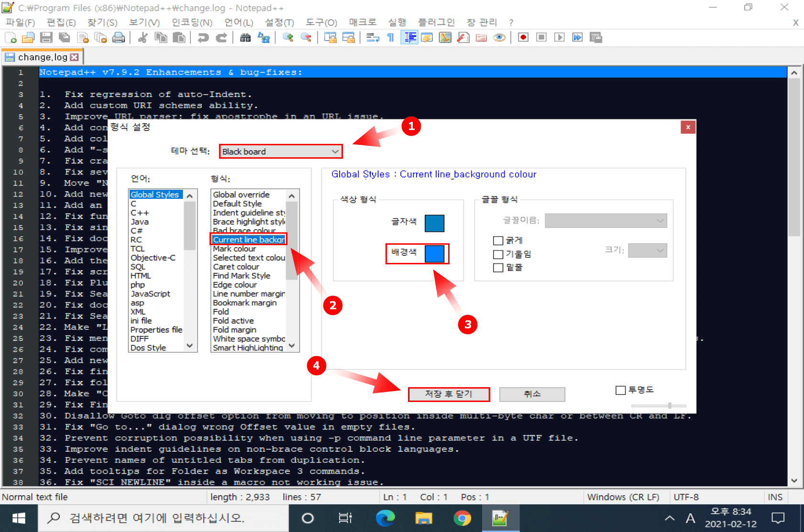The width and height of the screenshot is (804, 532).
Task: Click the transparency slider handle
Action: point(670,406)
